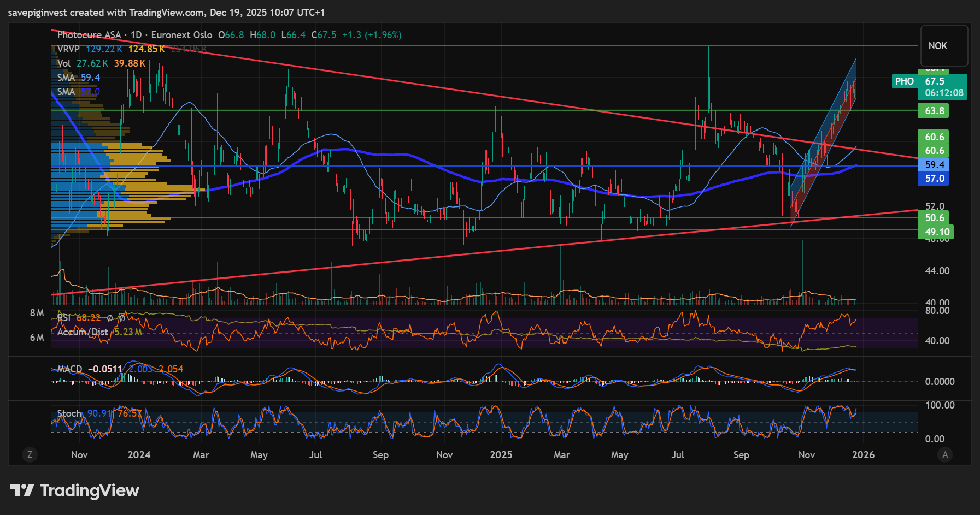Click the TradingView logo icon
980x515 pixels.
[x=22, y=490]
